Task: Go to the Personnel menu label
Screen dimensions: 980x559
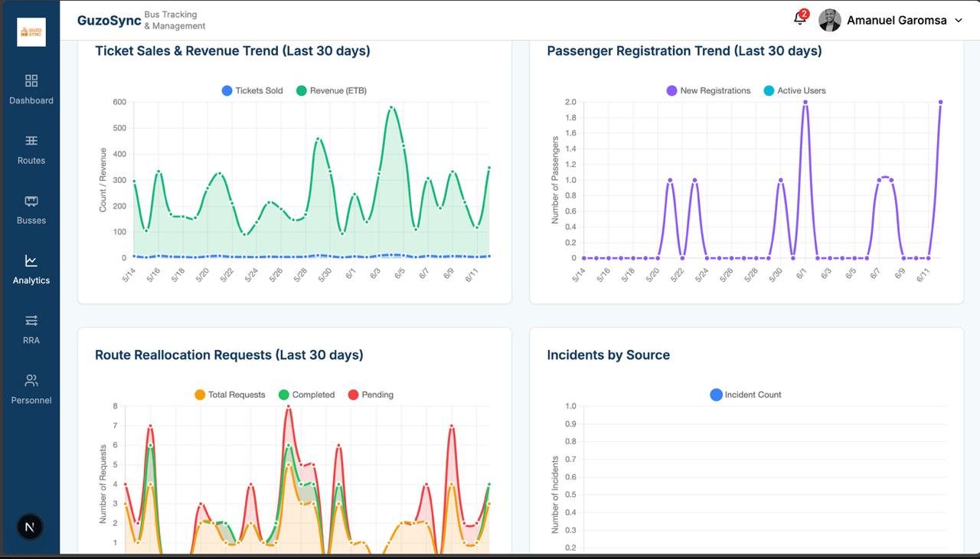Action: (x=31, y=400)
